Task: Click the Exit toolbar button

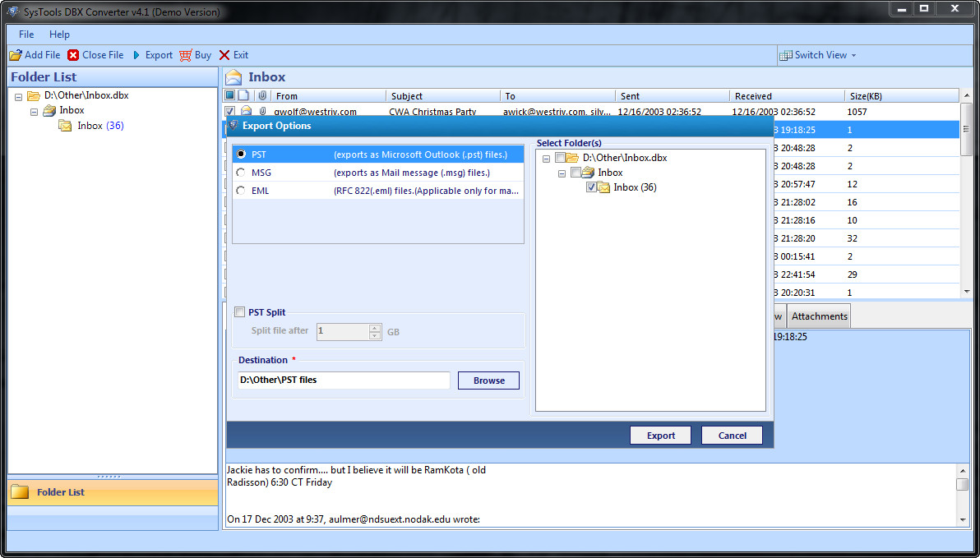Action: (233, 55)
